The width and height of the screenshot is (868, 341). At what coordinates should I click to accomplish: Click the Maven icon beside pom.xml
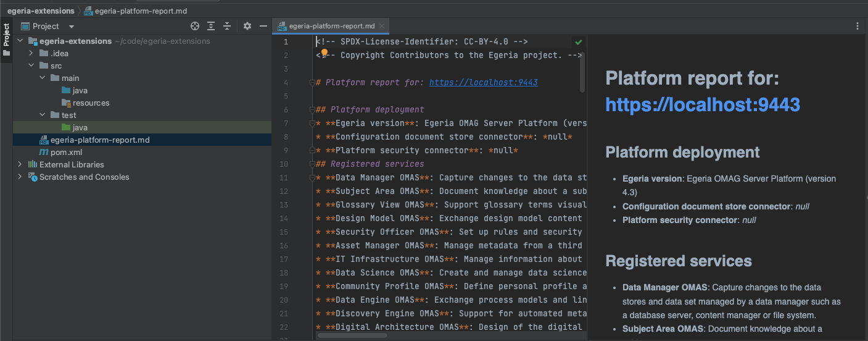coord(43,152)
